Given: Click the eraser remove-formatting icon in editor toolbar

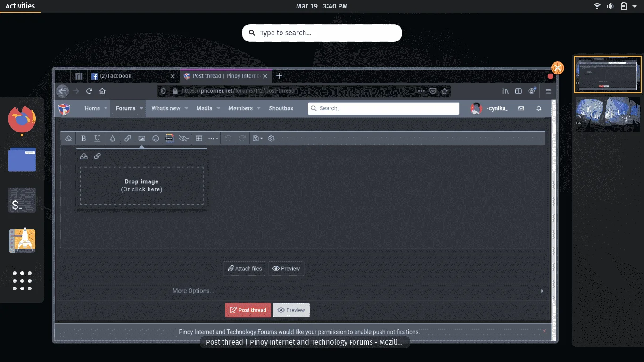Looking at the screenshot, I should [68, 139].
